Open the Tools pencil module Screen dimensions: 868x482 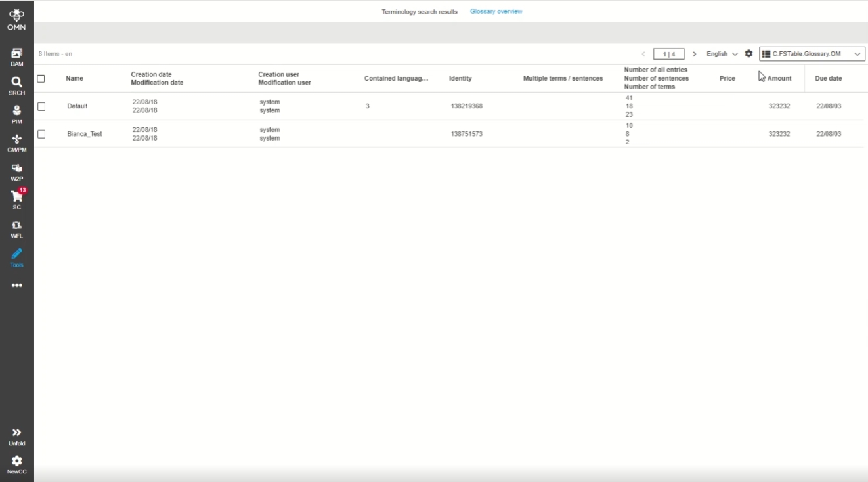point(16,258)
